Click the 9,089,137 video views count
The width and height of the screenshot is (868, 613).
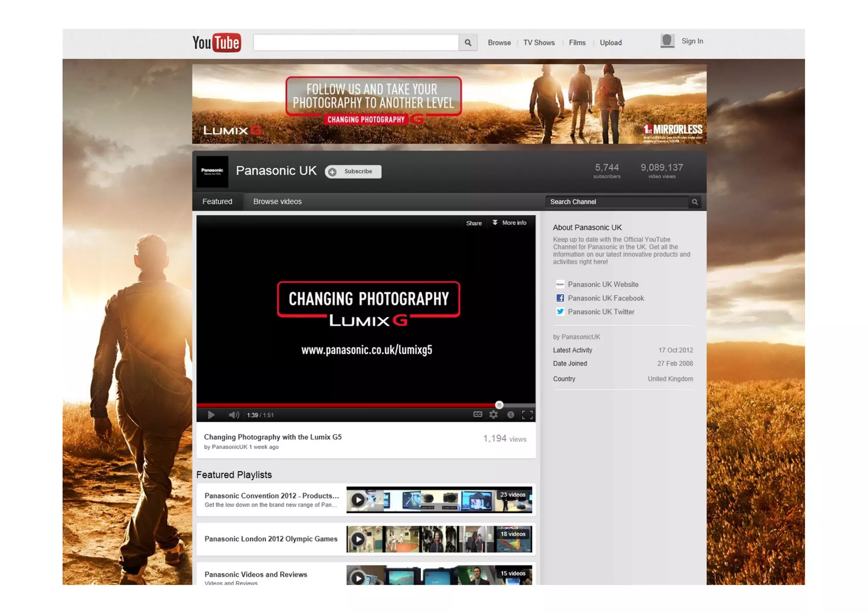[x=662, y=170]
